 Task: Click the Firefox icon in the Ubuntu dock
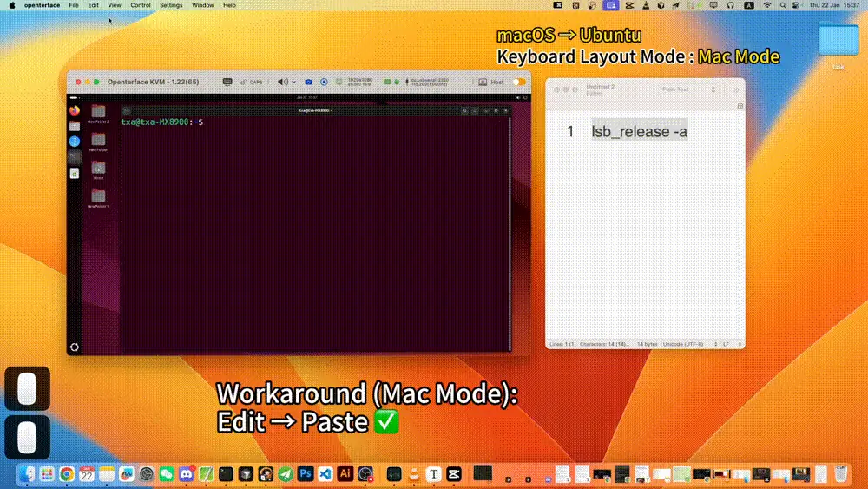pyautogui.click(x=75, y=110)
